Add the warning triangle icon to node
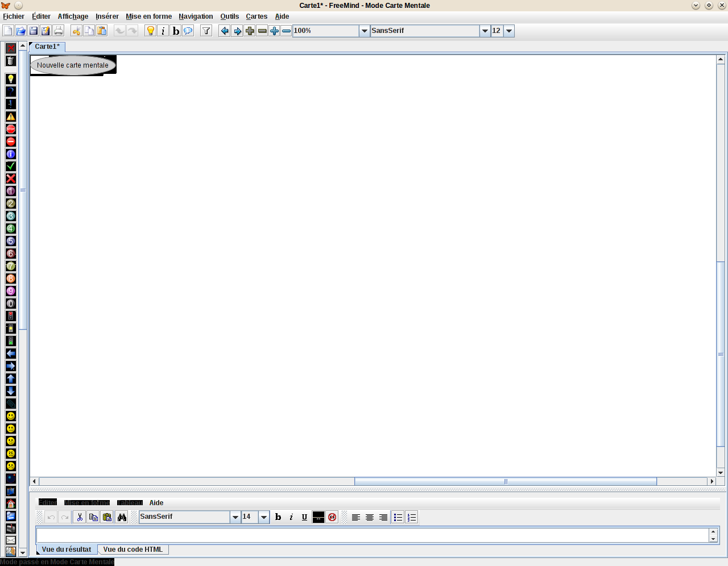This screenshot has height=566, width=728. pyautogui.click(x=10, y=116)
